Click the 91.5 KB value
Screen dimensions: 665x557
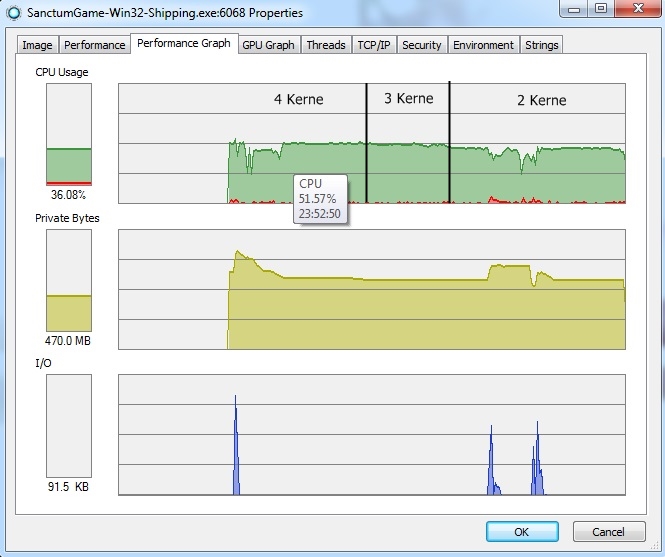[68, 487]
